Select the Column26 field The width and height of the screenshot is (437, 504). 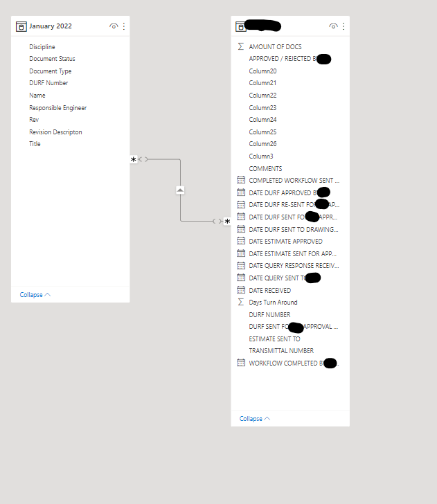coord(262,144)
